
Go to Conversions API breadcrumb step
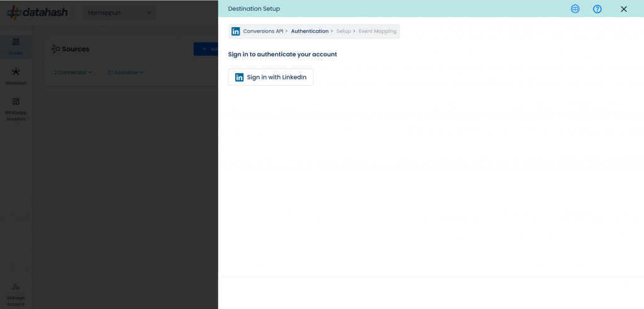264,31
